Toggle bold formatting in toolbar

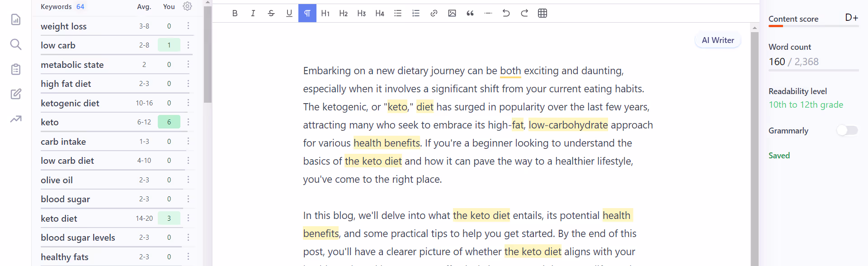point(235,13)
